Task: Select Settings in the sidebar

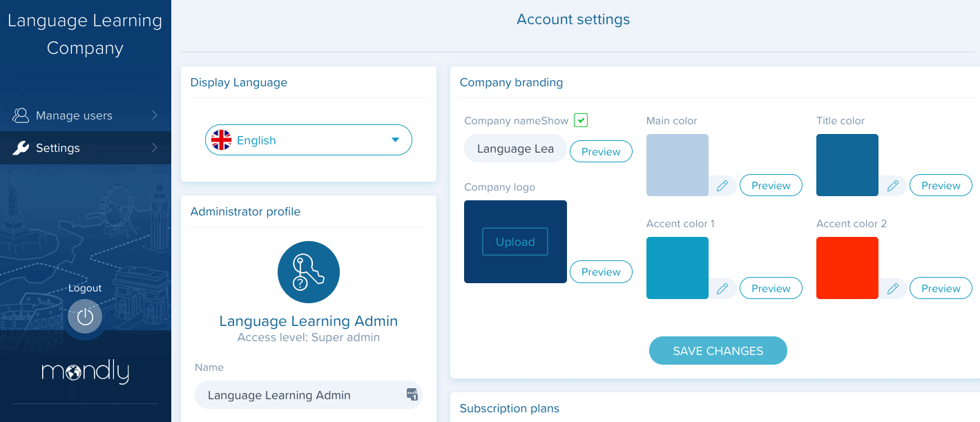Action: [58, 148]
